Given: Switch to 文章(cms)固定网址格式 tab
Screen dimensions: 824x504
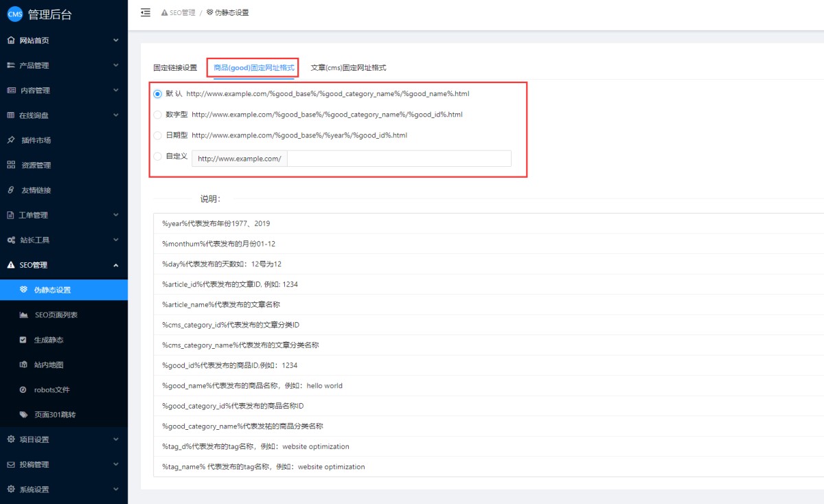Looking at the screenshot, I should 349,68.
